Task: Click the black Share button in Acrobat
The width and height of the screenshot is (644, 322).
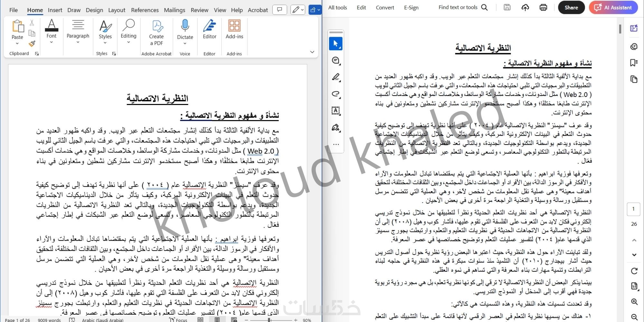Action: click(571, 7)
